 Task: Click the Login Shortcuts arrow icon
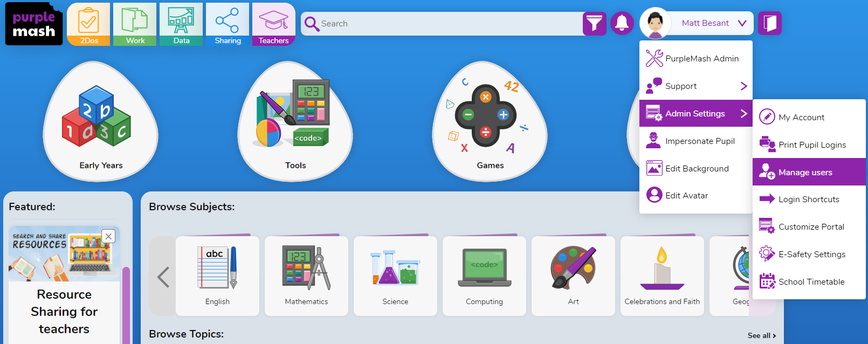click(x=767, y=199)
